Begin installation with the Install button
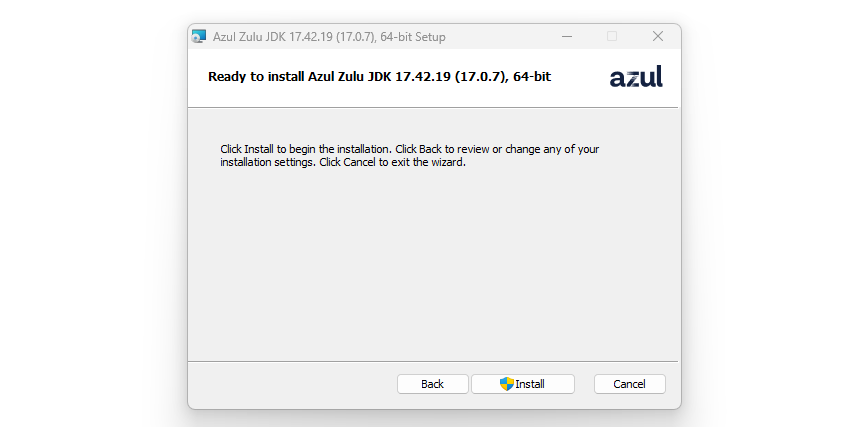 coord(523,384)
